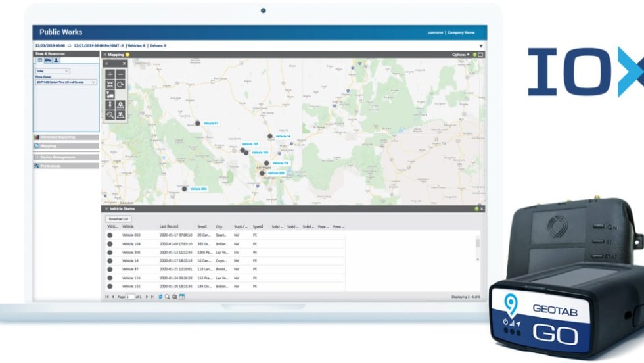Image resolution: width=644 pixels, height=363 pixels.
Task: Click the page number input field
Action: pyautogui.click(x=131, y=297)
